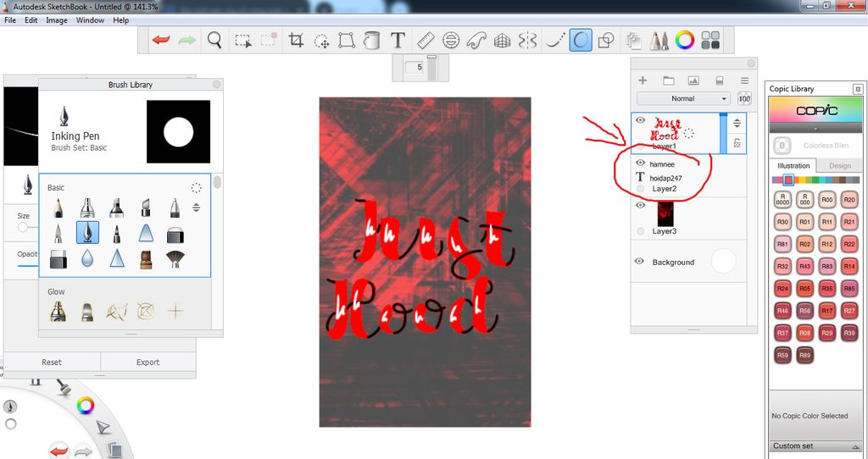The image size is (868, 459).
Task: Pick Copic color R59
Action: (x=782, y=355)
